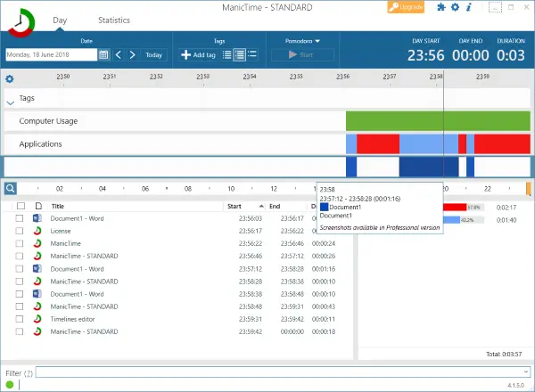Sort by the End column header
The width and height of the screenshot is (535, 392).
pos(275,206)
